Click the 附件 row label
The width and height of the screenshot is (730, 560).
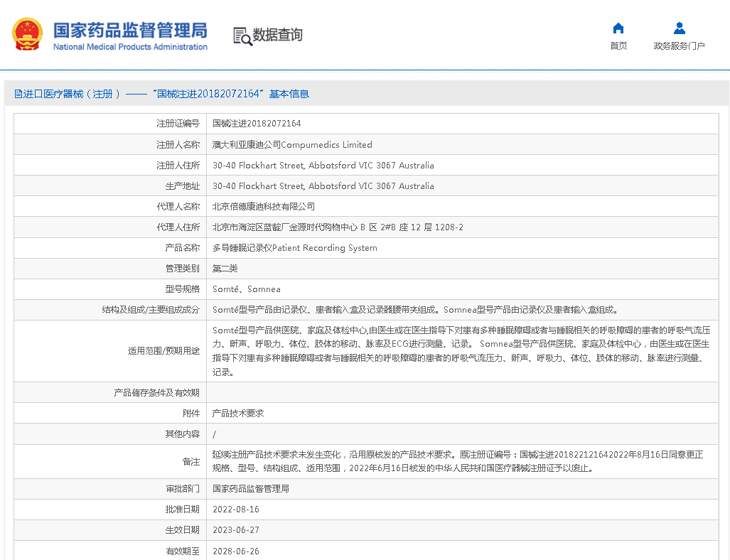(191, 414)
